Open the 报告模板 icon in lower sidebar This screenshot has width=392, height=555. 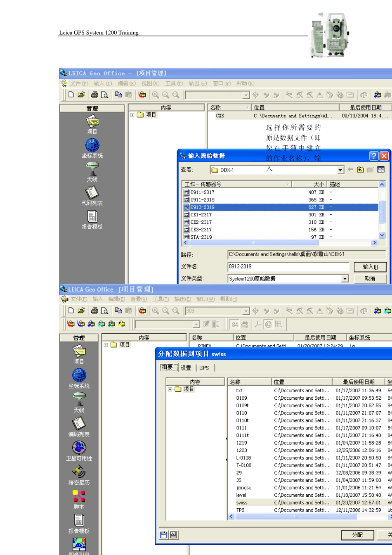[79, 520]
